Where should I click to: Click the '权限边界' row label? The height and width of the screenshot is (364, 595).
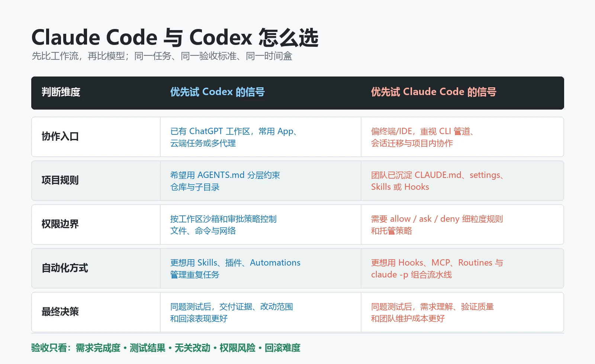60,224
